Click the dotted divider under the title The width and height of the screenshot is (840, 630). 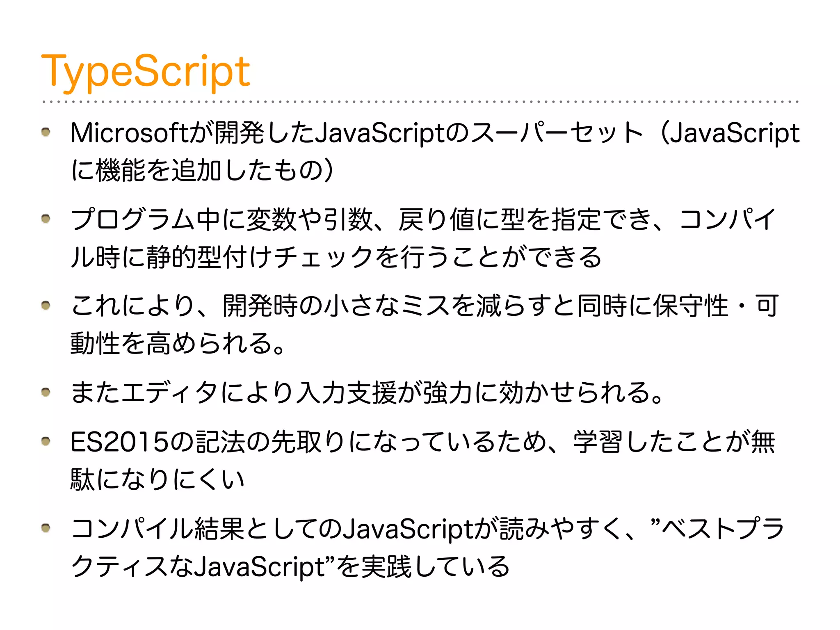tap(420, 101)
